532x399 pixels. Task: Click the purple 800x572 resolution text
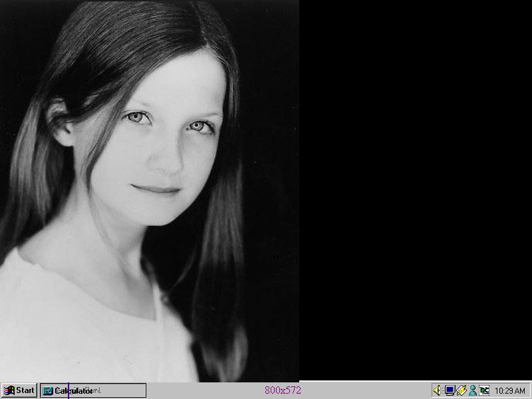pos(283,390)
